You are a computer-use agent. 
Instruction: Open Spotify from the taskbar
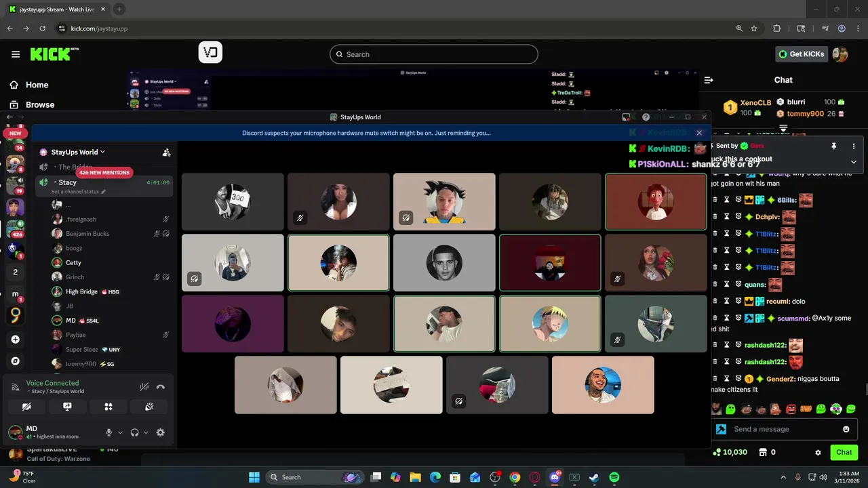point(614,477)
